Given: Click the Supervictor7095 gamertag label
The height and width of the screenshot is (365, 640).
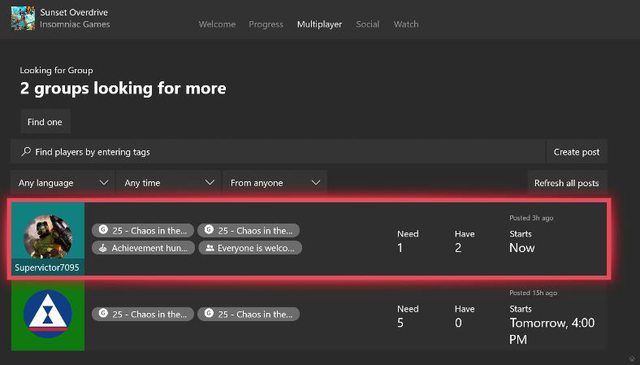Looking at the screenshot, I should (47, 268).
